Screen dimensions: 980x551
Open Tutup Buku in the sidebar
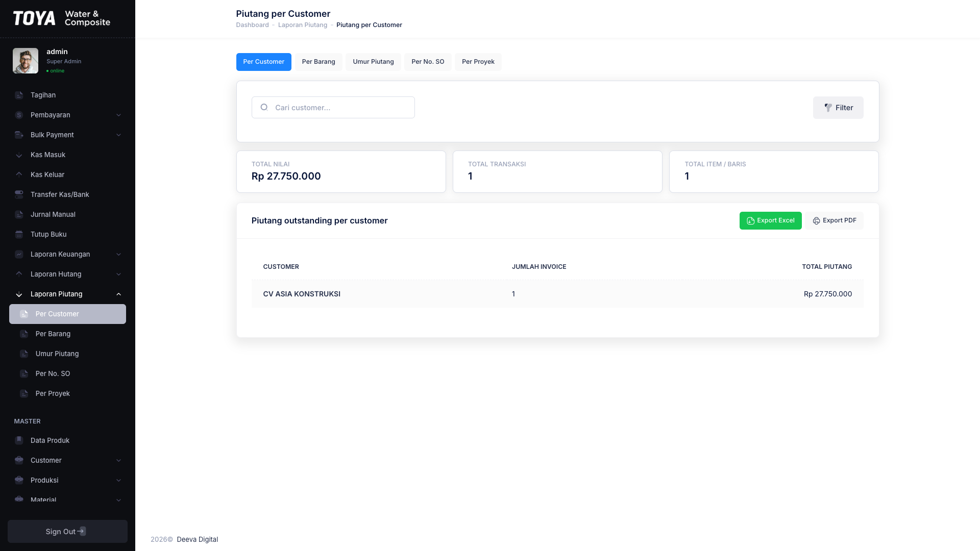(67, 235)
